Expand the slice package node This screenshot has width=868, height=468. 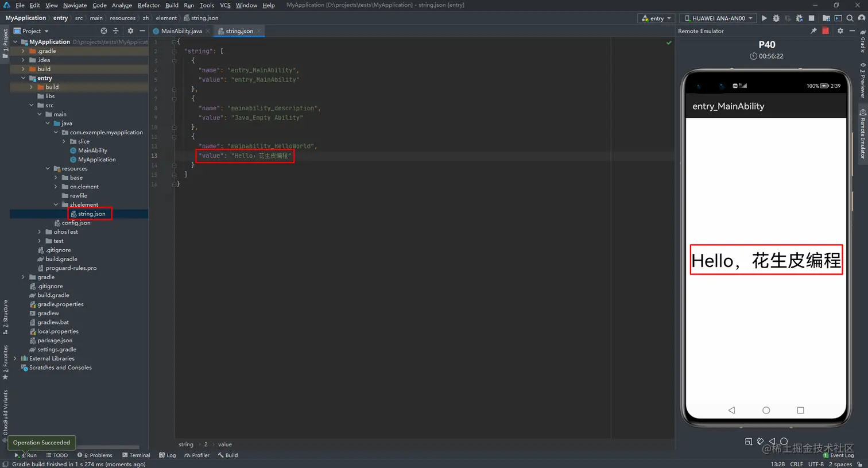click(x=64, y=141)
